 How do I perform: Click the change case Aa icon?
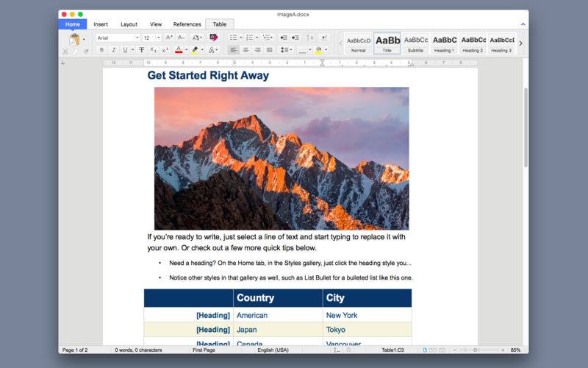(196, 38)
